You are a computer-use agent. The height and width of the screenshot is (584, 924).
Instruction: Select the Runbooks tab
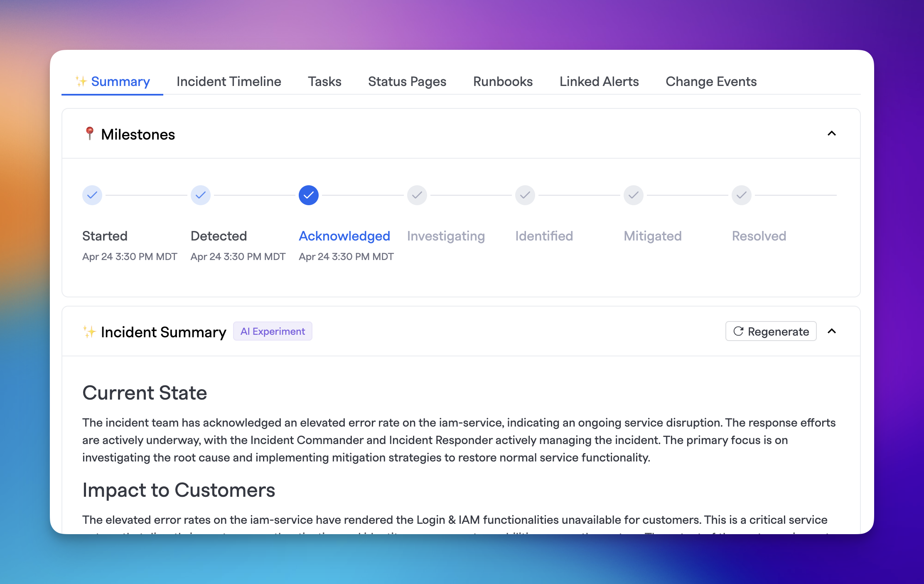pyautogui.click(x=504, y=81)
